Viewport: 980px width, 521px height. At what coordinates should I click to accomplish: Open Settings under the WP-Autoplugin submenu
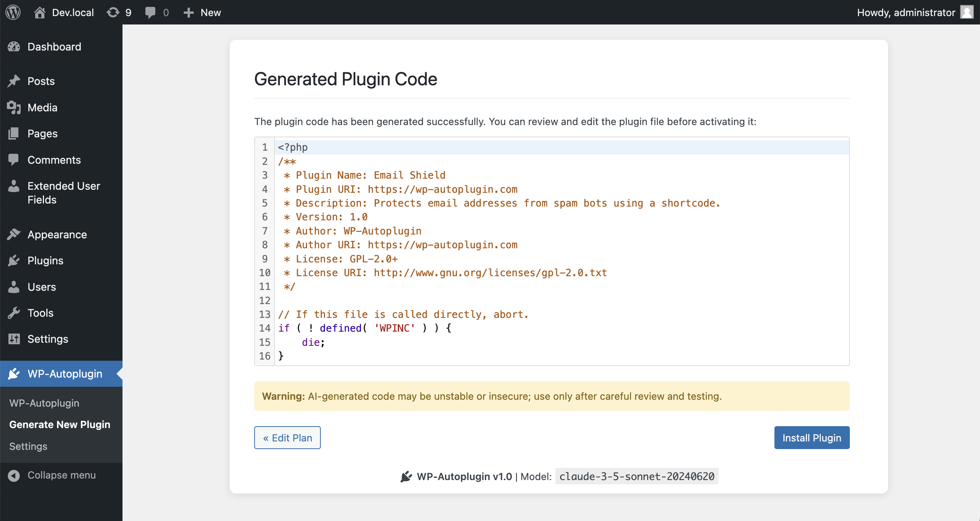pyautogui.click(x=28, y=446)
